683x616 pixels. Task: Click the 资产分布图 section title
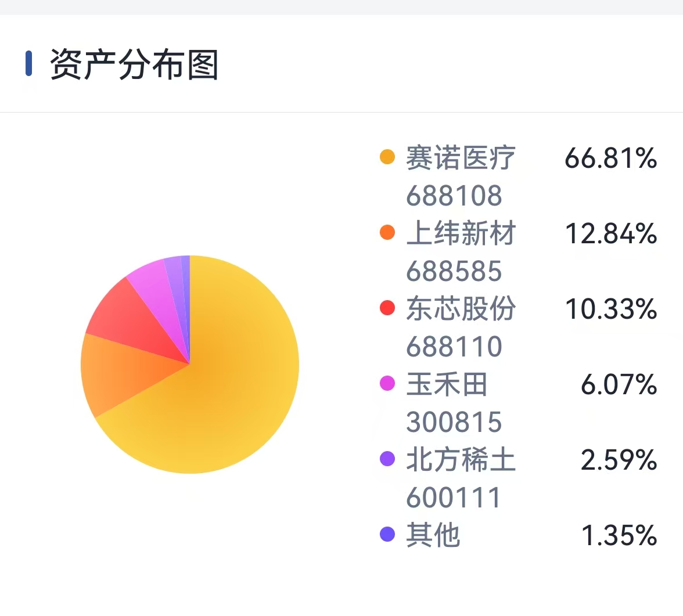tap(134, 64)
